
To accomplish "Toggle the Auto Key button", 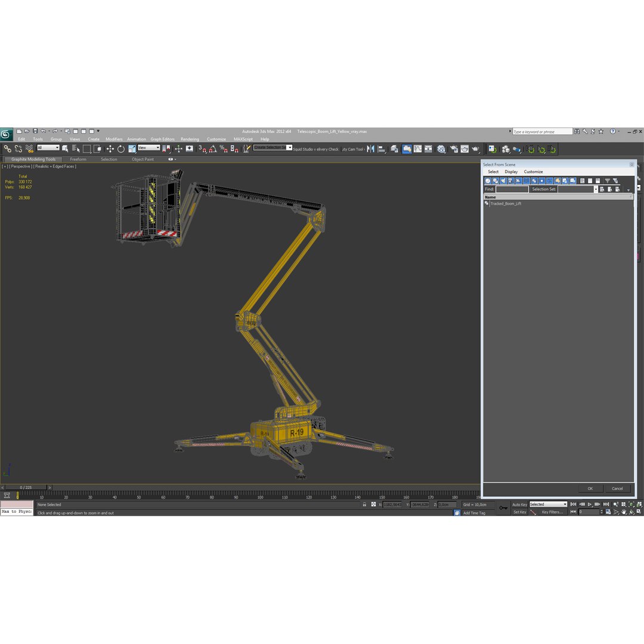I will pyautogui.click(x=519, y=504).
